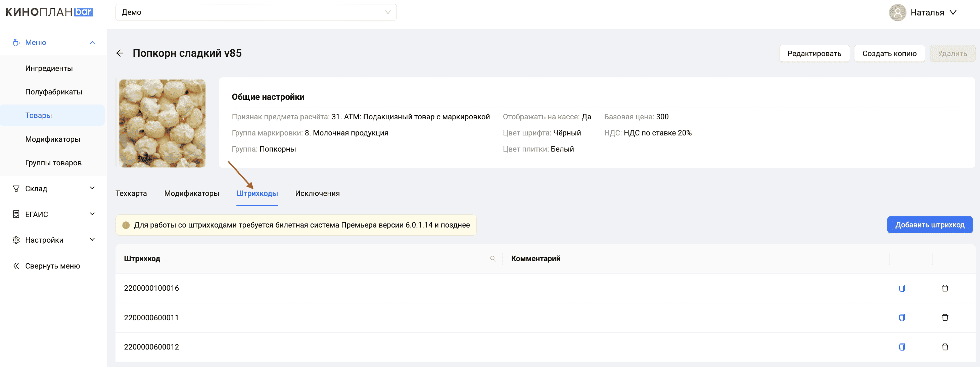
Task: Click the Отображать на кассе value Да
Action: (x=586, y=117)
